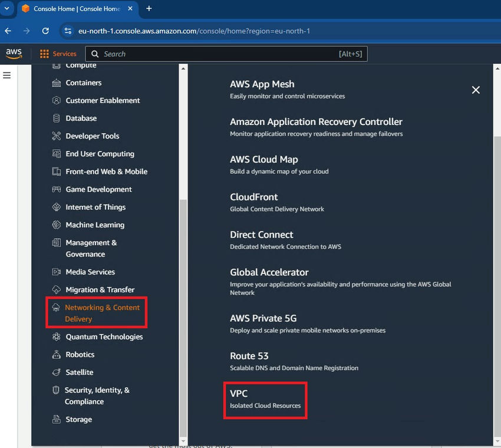
Task: Open the tab search dropdown arrow
Action: [x=6, y=8]
